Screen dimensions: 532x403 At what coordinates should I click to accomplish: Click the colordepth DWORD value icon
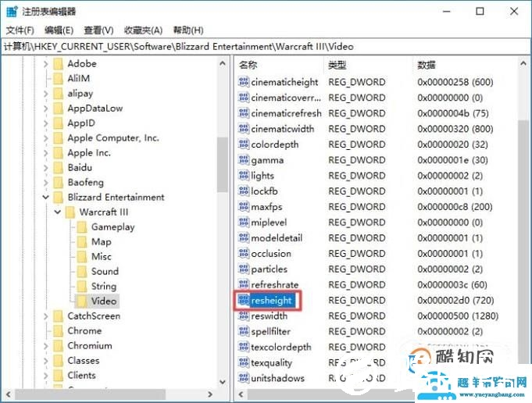pos(244,144)
